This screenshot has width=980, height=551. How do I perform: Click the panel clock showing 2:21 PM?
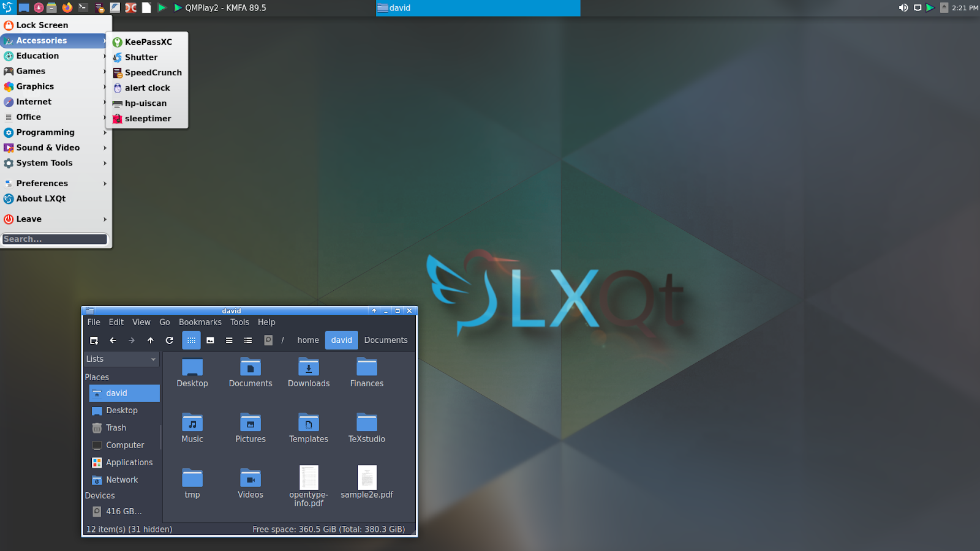965,8
